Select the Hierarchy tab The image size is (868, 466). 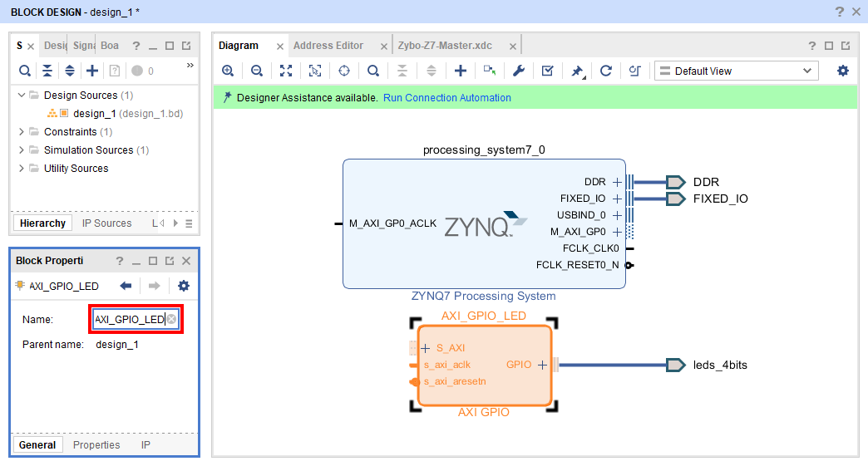point(42,223)
